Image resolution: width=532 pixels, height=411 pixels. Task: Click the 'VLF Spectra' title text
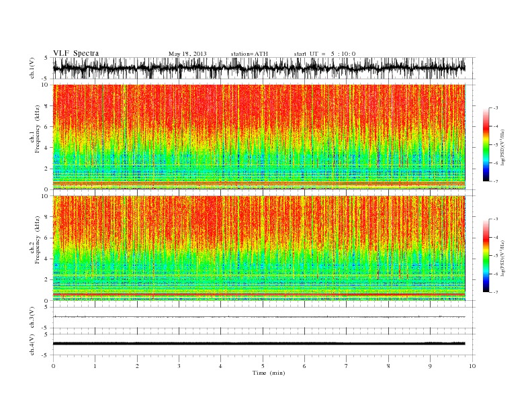coord(76,53)
